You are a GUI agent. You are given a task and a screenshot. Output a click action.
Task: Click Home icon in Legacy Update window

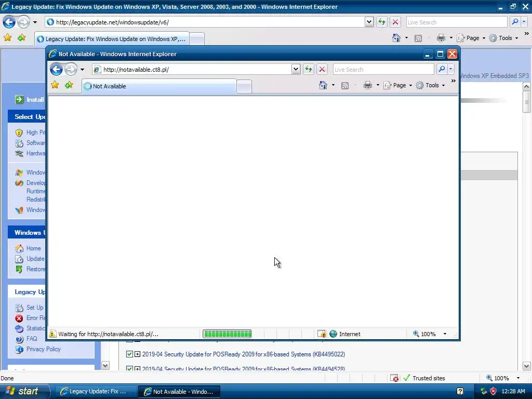396,38
